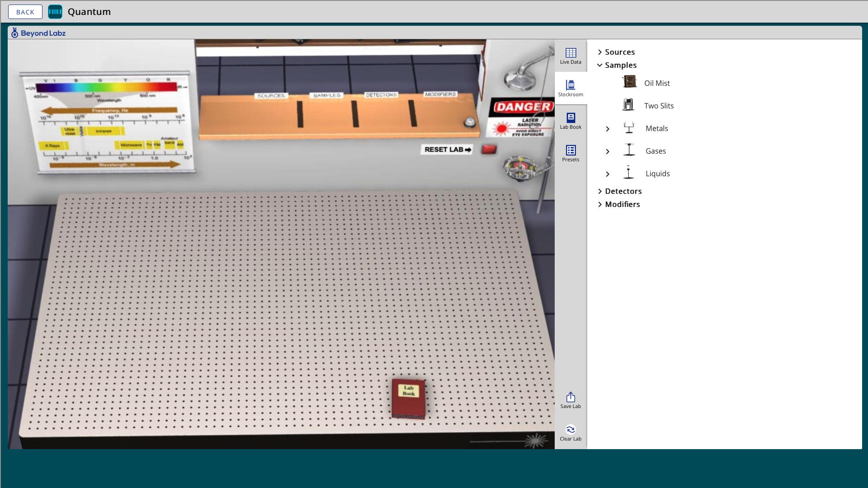Open the Live Data panel
Screen dimensions: 868x488
pos(571,56)
